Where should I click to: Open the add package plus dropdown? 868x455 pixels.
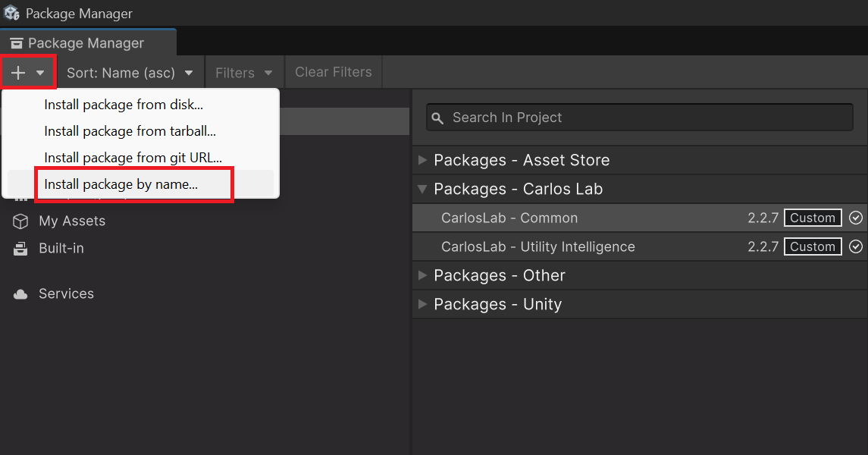point(28,73)
